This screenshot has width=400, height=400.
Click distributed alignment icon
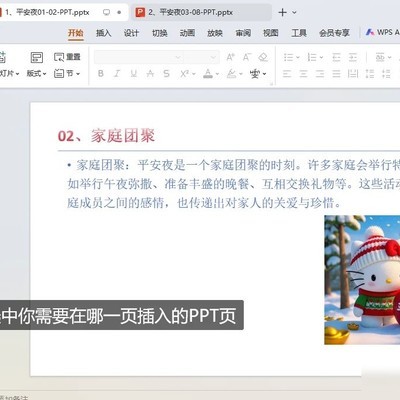point(353,74)
